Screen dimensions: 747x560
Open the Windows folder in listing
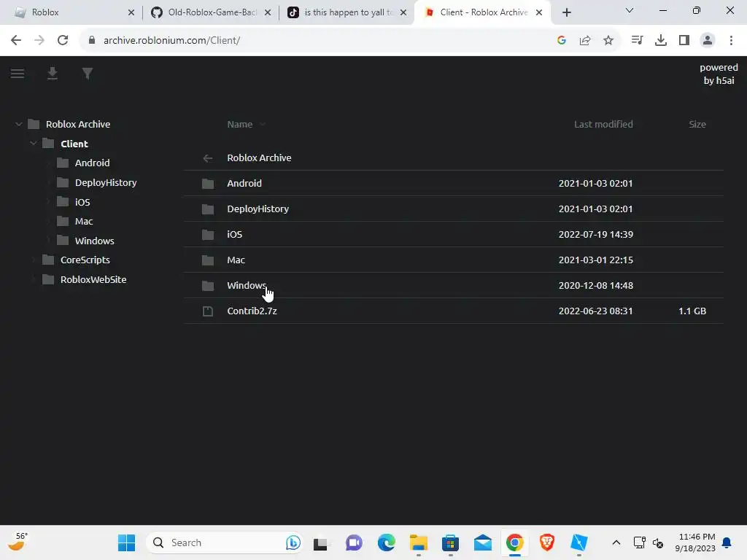coord(454,285)
